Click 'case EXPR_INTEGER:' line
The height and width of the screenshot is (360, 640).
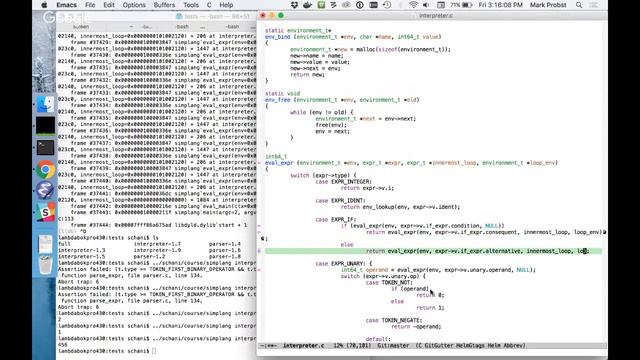[343, 182]
